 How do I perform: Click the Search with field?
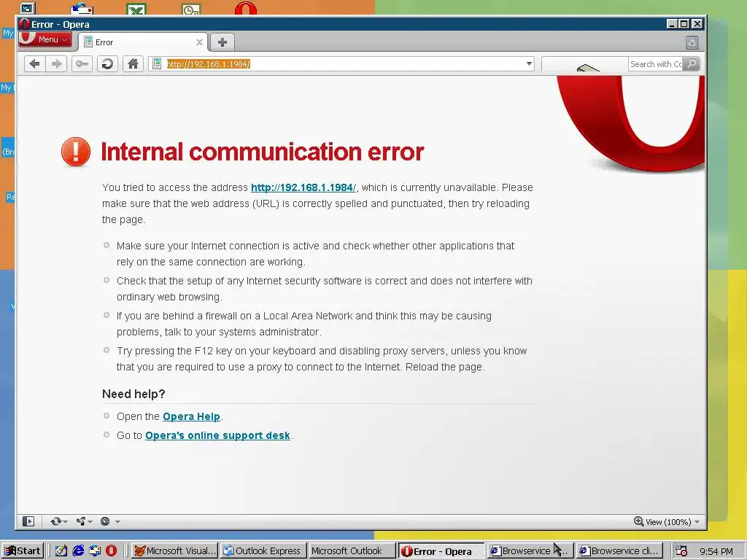click(656, 64)
